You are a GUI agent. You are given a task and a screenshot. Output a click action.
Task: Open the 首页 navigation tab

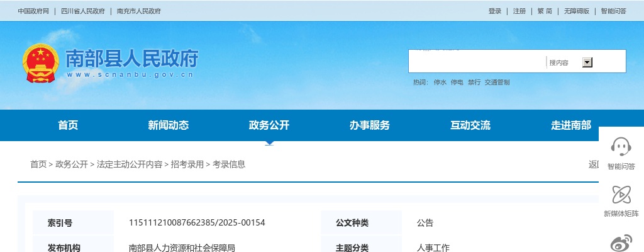[68, 125]
